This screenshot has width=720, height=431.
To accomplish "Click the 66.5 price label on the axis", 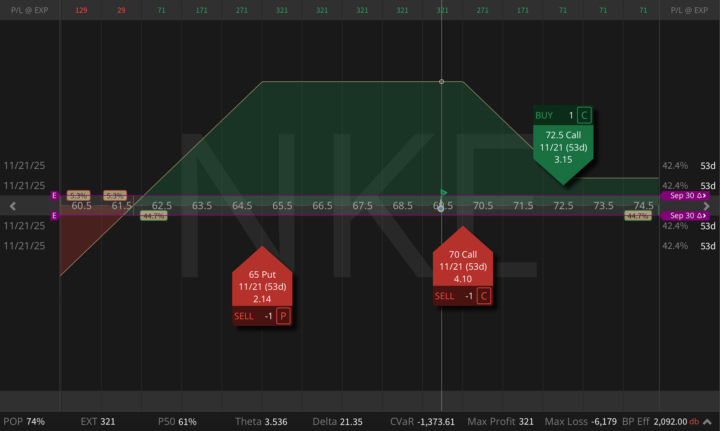I will [x=322, y=206].
